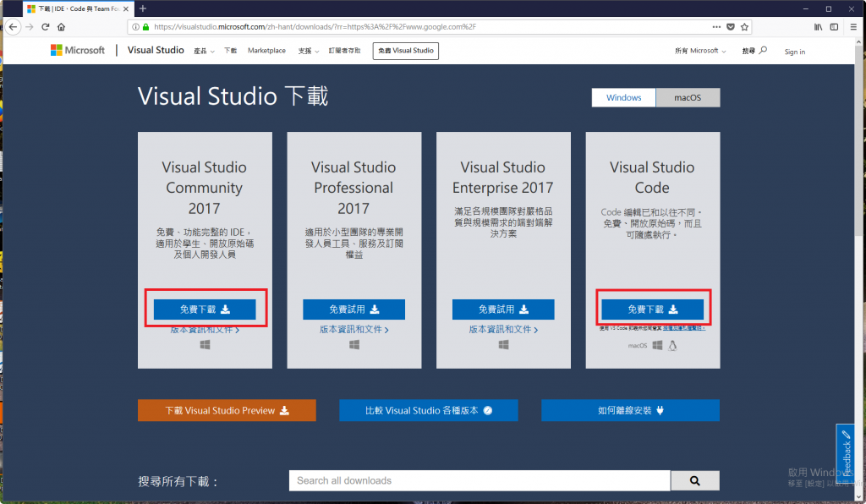Screen dimensions: 866x504
Task: Open 版本資訊和文件 link under Professional 2017
Action: [354, 330]
